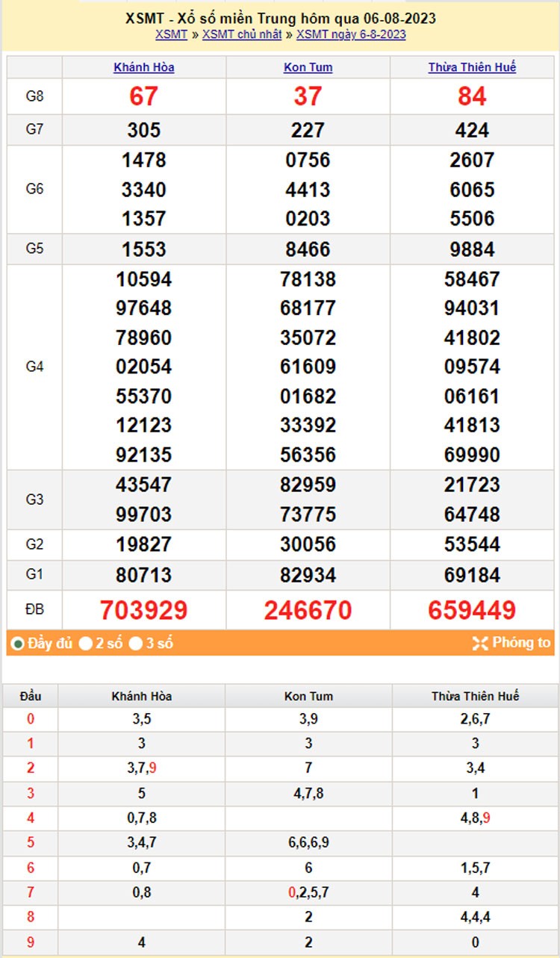
Task: Click the Phóng to text label
Action: 521,643
